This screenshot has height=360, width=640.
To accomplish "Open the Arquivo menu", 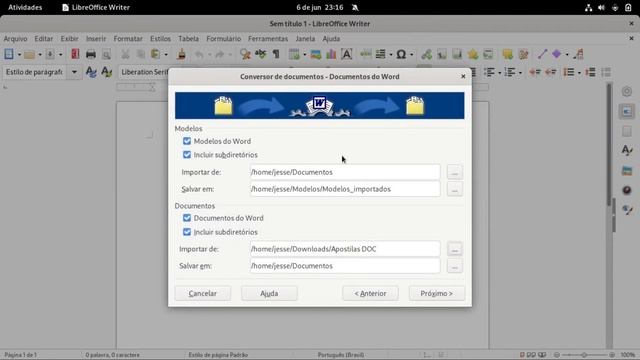I will coord(16,39).
